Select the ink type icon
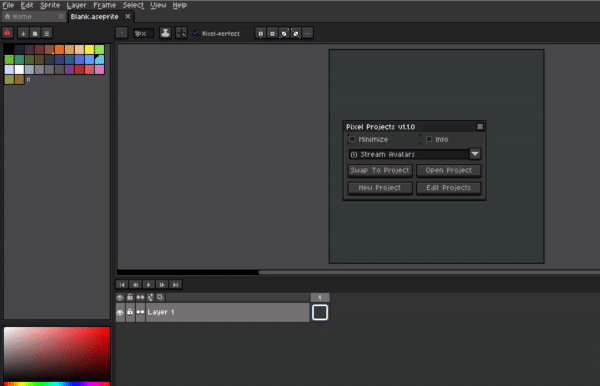600x386 pixels. point(165,33)
